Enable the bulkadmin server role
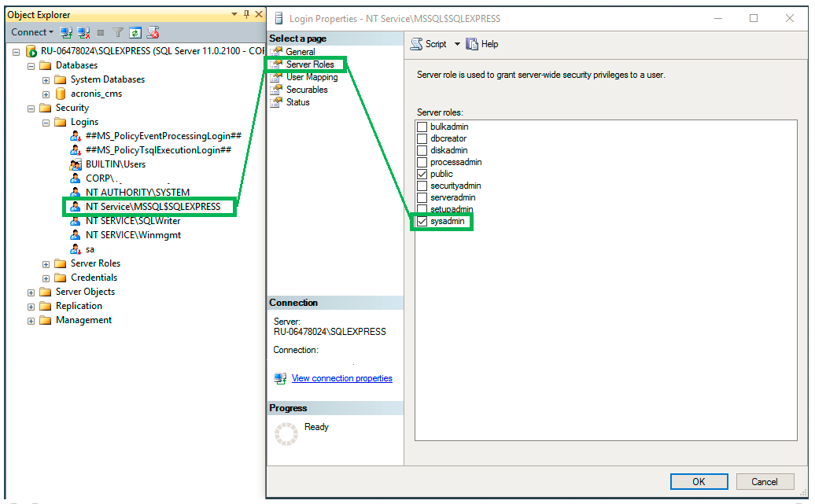 (x=422, y=127)
